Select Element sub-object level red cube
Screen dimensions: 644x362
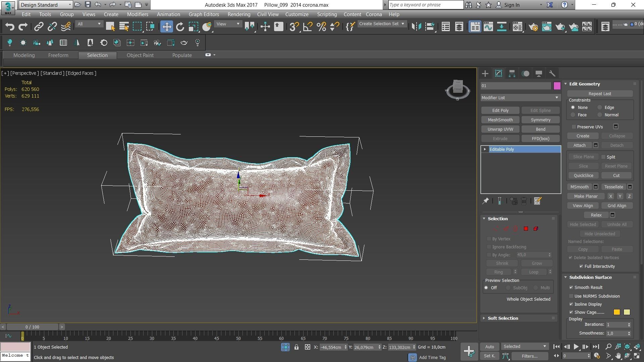click(x=536, y=229)
